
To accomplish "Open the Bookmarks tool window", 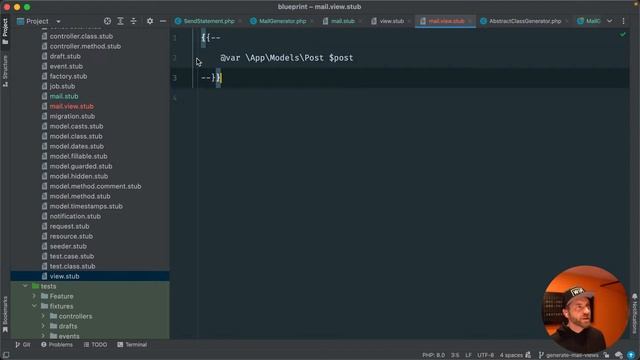I will 5,314.
